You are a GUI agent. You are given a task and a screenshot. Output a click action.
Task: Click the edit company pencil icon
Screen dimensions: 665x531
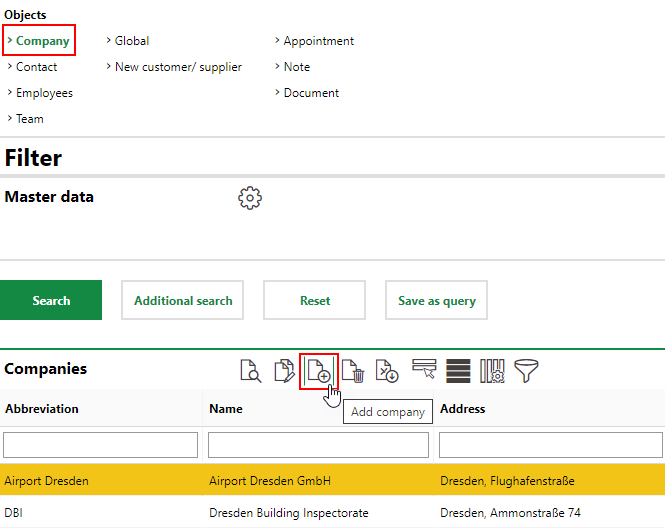pyautogui.click(x=285, y=371)
